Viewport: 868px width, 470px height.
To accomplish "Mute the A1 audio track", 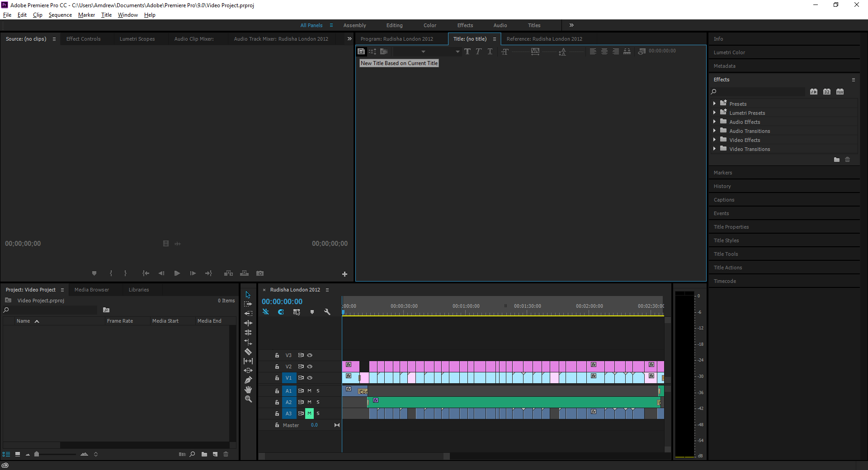I will point(309,390).
